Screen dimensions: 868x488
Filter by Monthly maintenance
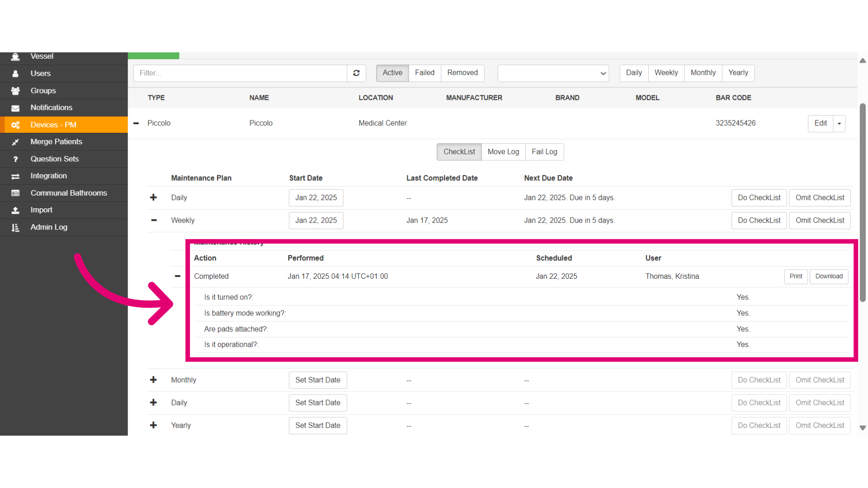coord(703,73)
